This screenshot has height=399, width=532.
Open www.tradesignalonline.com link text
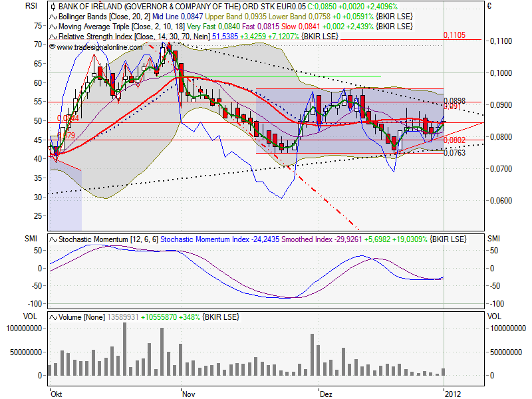[x=100, y=47]
